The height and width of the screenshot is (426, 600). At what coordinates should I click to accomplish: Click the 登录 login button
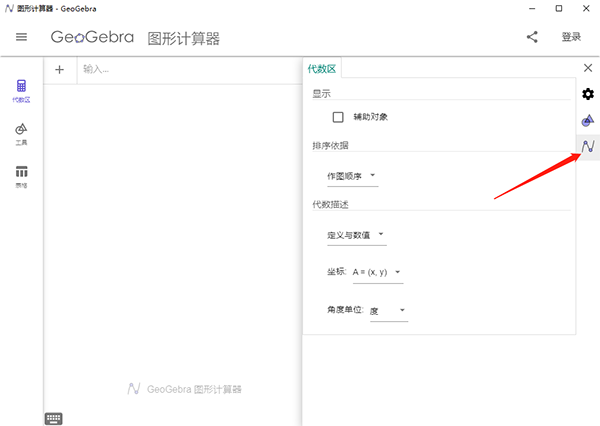pyautogui.click(x=571, y=38)
